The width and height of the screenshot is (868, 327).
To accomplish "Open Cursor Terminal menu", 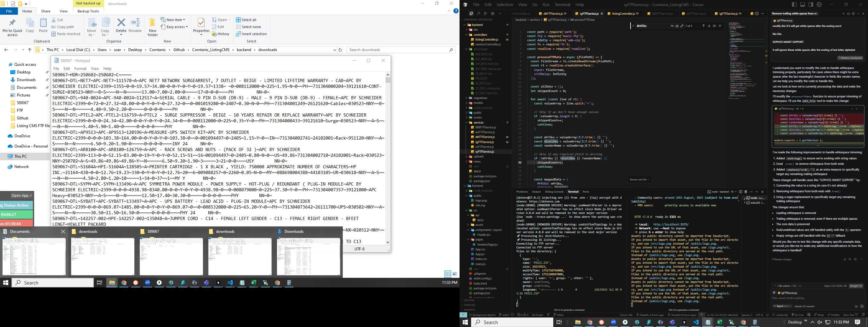I will coord(562,4).
